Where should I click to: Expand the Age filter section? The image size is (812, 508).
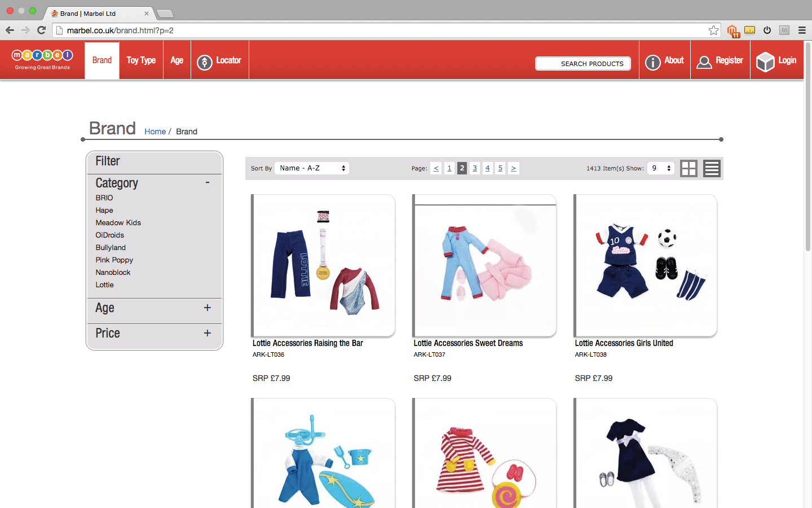[208, 308]
